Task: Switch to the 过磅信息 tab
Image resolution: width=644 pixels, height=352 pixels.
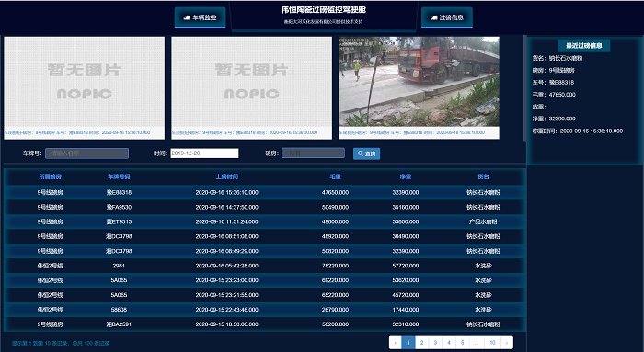Action: point(447,17)
